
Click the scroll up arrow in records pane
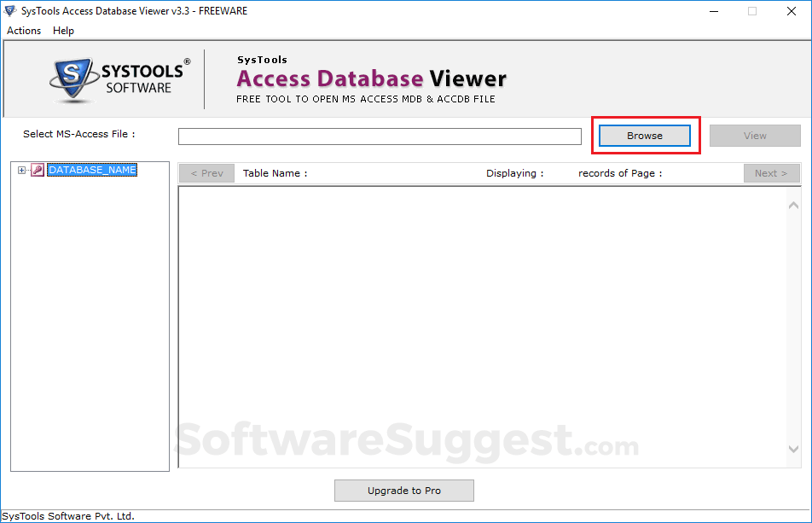793,206
